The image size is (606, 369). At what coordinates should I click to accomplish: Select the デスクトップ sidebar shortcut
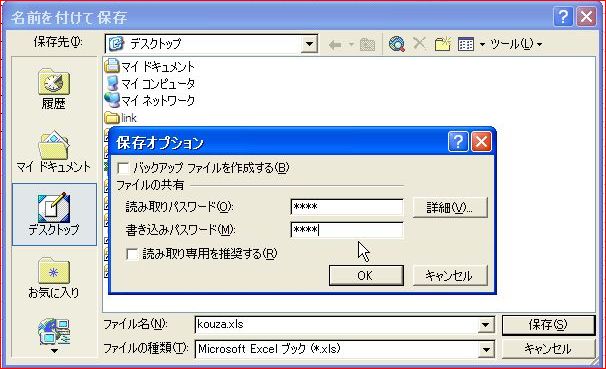click(x=54, y=214)
